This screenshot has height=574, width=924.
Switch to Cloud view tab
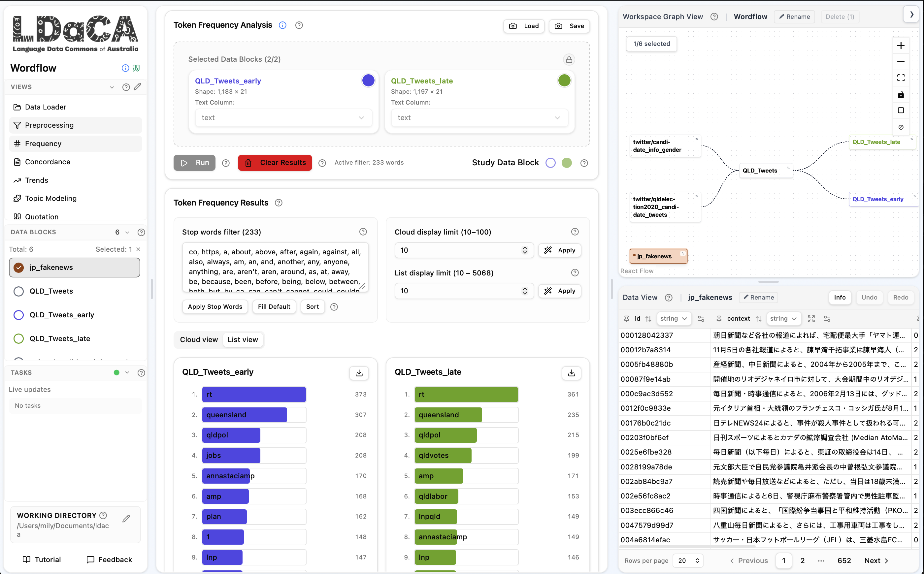click(199, 340)
